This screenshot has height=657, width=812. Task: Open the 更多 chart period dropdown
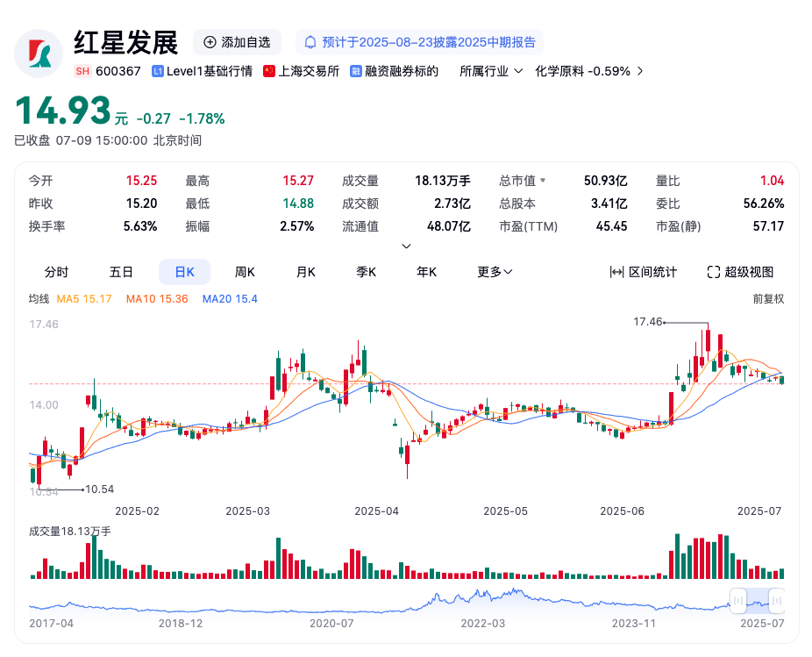pyautogui.click(x=495, y=272)
